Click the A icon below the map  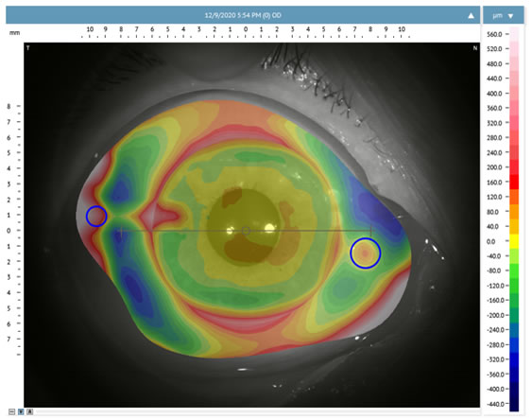click(x=30, y=411)
